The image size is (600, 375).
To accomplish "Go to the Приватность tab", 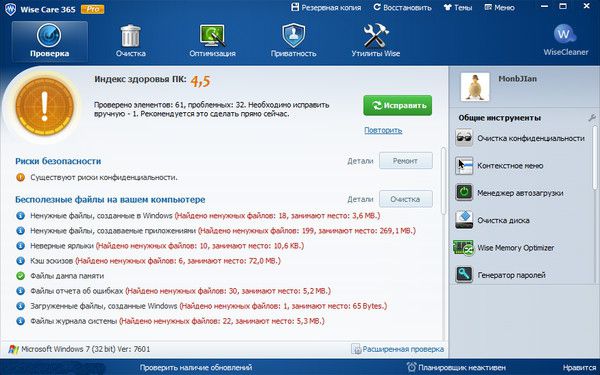I will (x=293, y=41).
